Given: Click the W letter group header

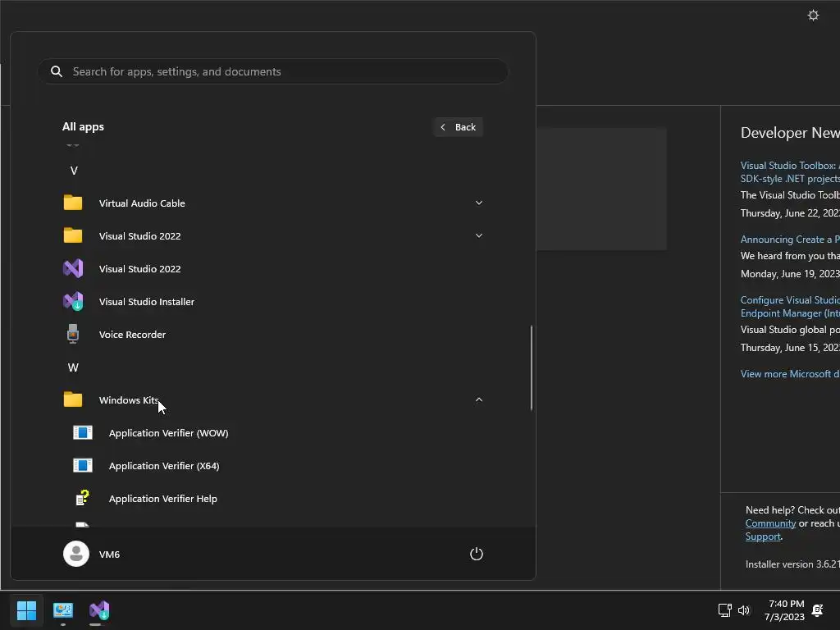Looking at the screenshot, I should pyautogui.click(x=73, y=367).
